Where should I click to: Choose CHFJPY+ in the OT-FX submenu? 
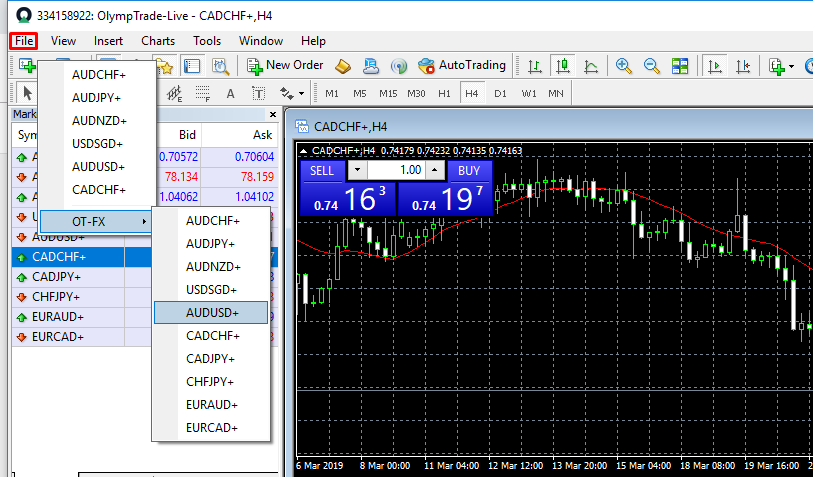pyautogui.click(x=211, y=382)
